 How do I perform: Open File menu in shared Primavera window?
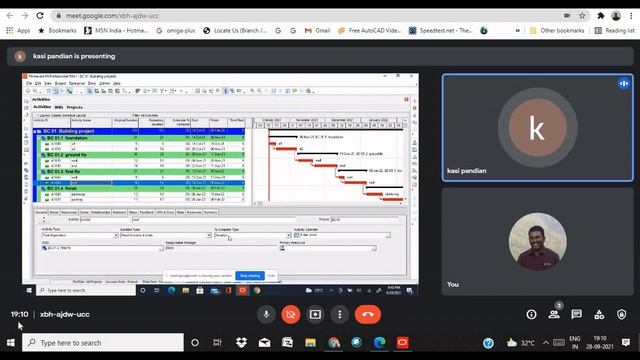click(x=29, y=83)
